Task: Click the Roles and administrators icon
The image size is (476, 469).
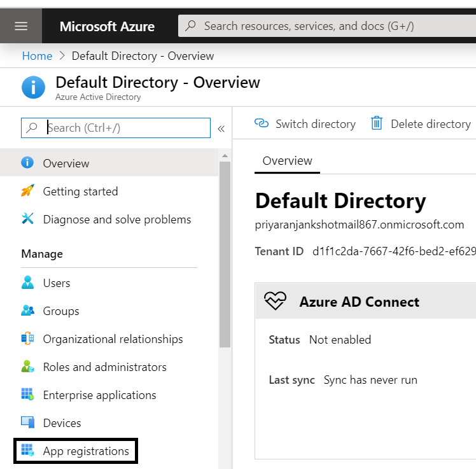Action: (x=27, y=367)
